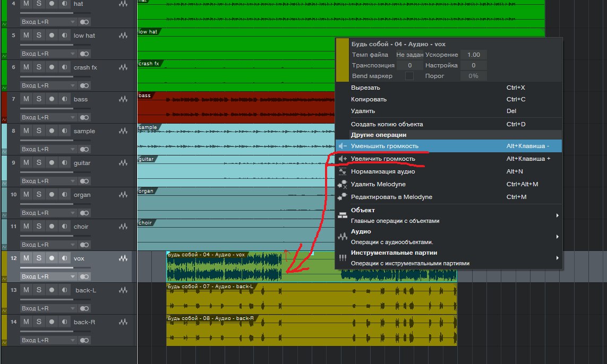Image resolution: width=607 pixels, height=364 pixels.
Task: Expand the Инструментальные партии submenu
Action: pos(449,258)
